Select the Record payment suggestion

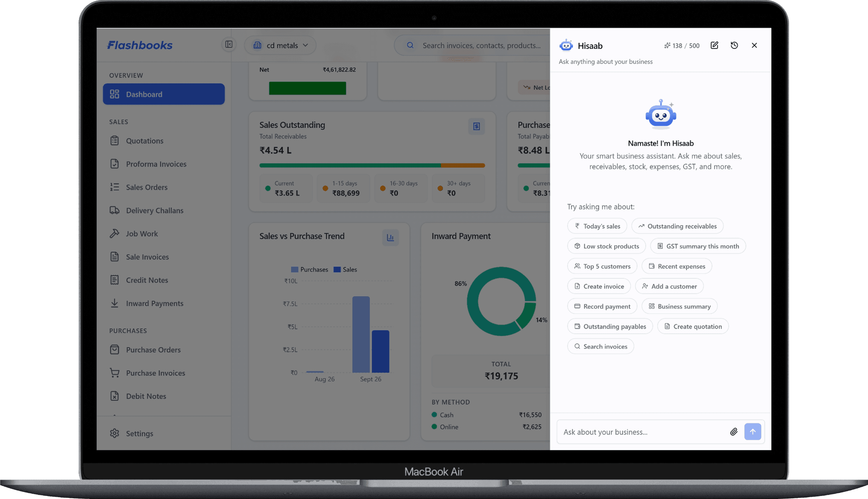(602, 306)
